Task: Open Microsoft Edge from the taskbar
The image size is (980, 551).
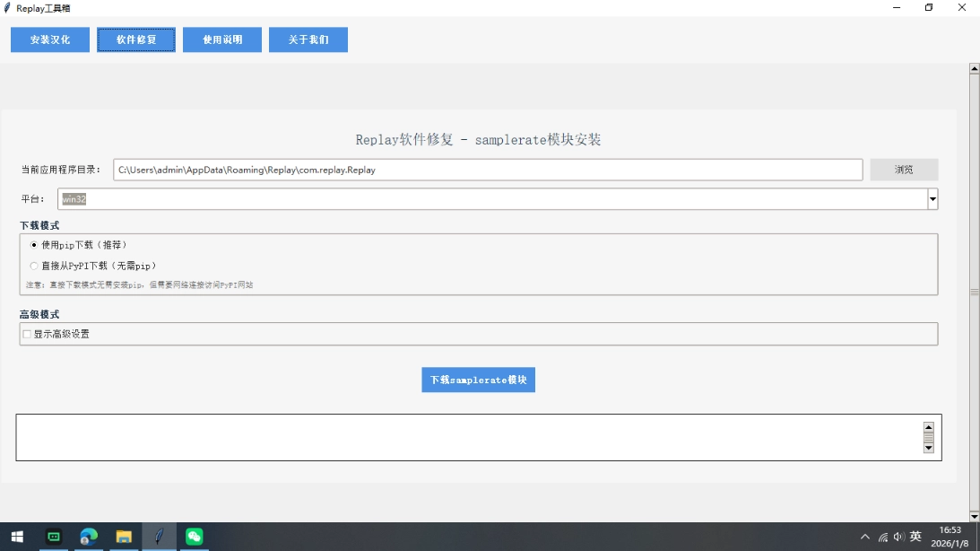Action: 88,537
